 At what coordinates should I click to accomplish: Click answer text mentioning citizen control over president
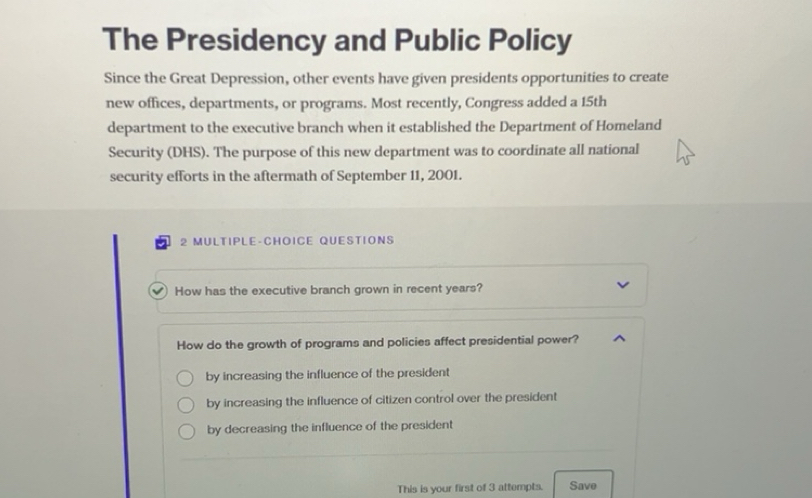381,398
